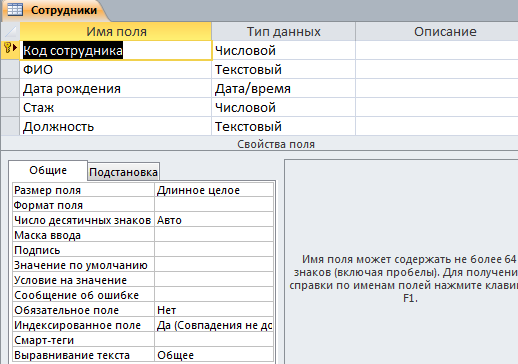Open Выравнивание текста value Общее
518x364 pixels.
[x=214, y=355]
